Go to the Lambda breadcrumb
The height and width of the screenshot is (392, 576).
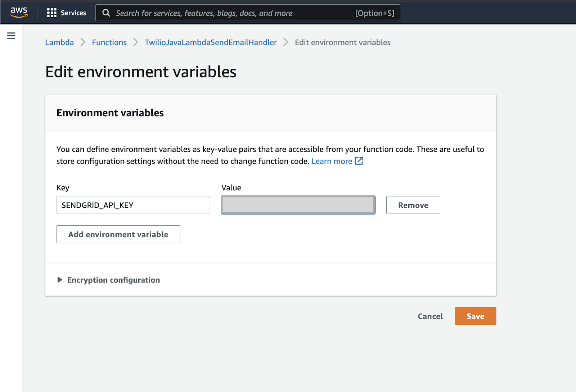tap(59, 42)
